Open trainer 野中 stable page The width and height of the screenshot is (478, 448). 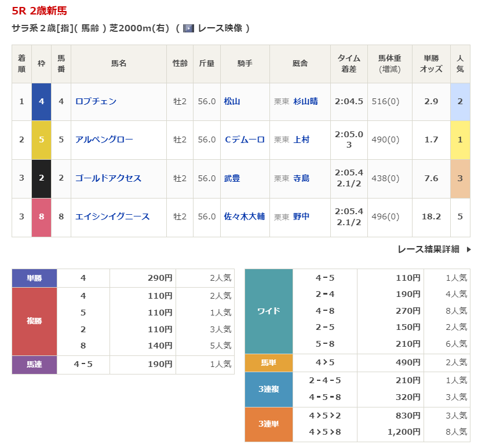[x=301, y=216]
